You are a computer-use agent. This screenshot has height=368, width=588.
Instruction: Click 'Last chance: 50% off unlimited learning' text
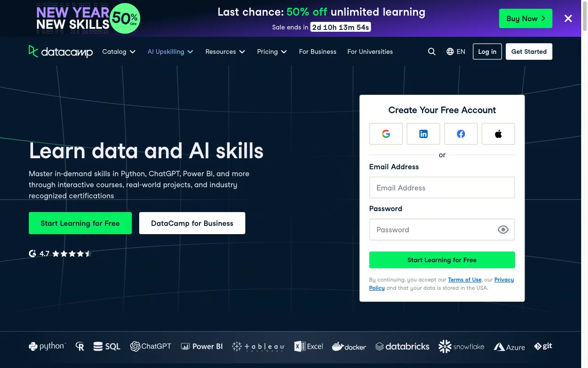click(x=322, y=12)
